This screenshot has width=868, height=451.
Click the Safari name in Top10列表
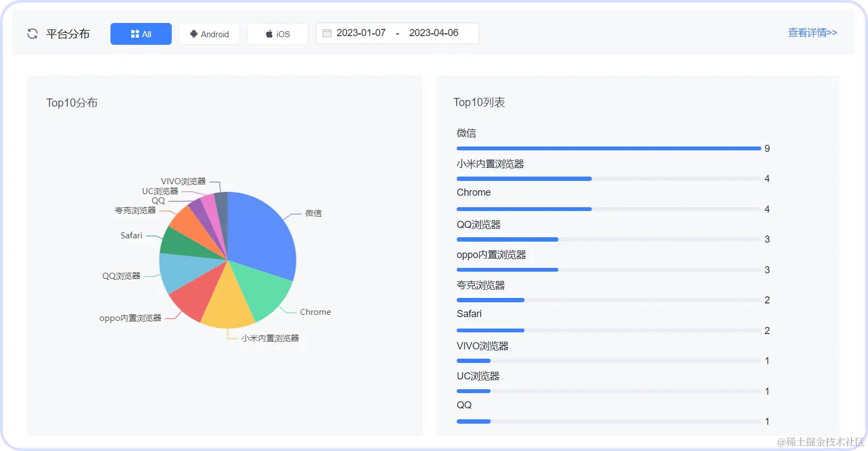tap(469, 314)
